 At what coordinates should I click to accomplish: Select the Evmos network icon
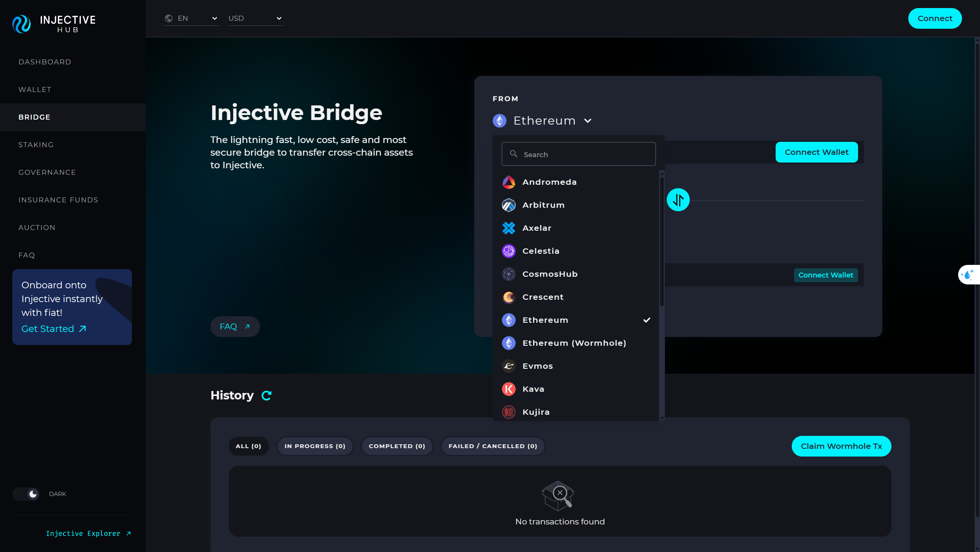click(509, 366)
